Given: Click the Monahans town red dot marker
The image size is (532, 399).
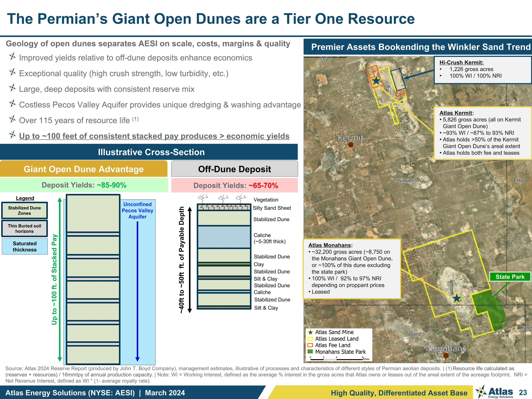Looking at the screenshot, I should (x=446, y=355).
